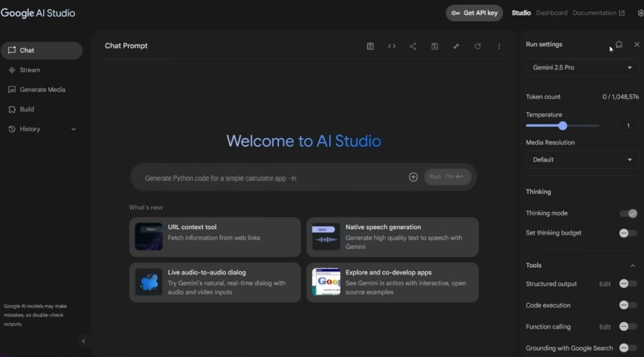The height and width of the screenshot is (357, 644).
Task: Turn on the Code execution toggle
Action: point(628,305)
